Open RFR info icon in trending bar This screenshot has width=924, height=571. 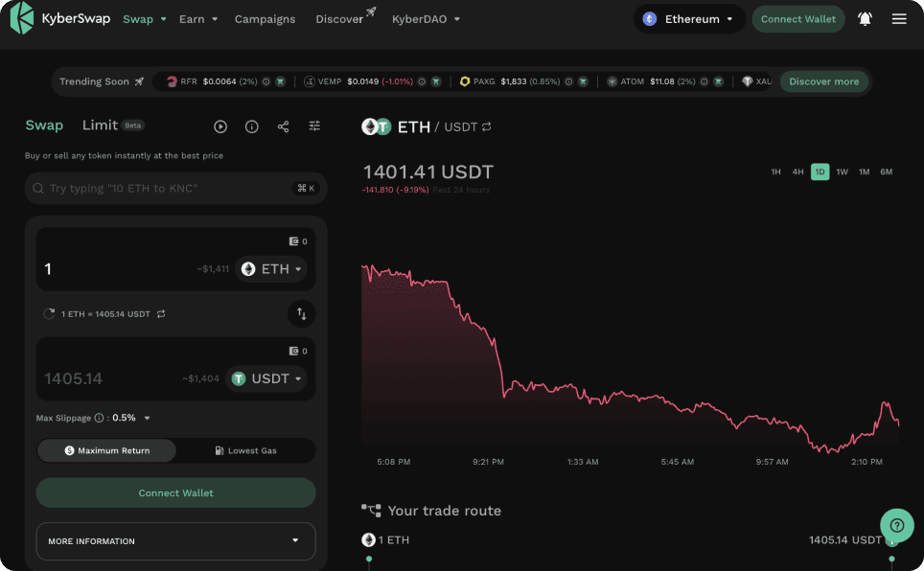pos(266,81)
